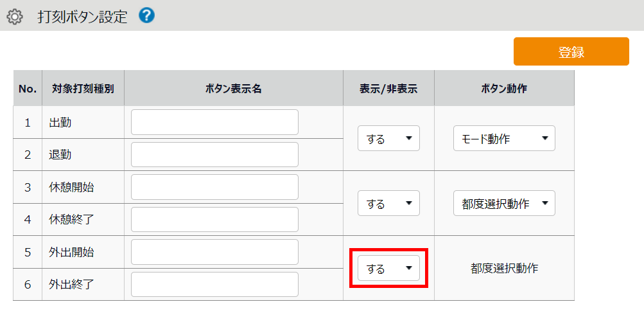
Task: Click the 表示/非表示 column header
Action: point(388,89)
